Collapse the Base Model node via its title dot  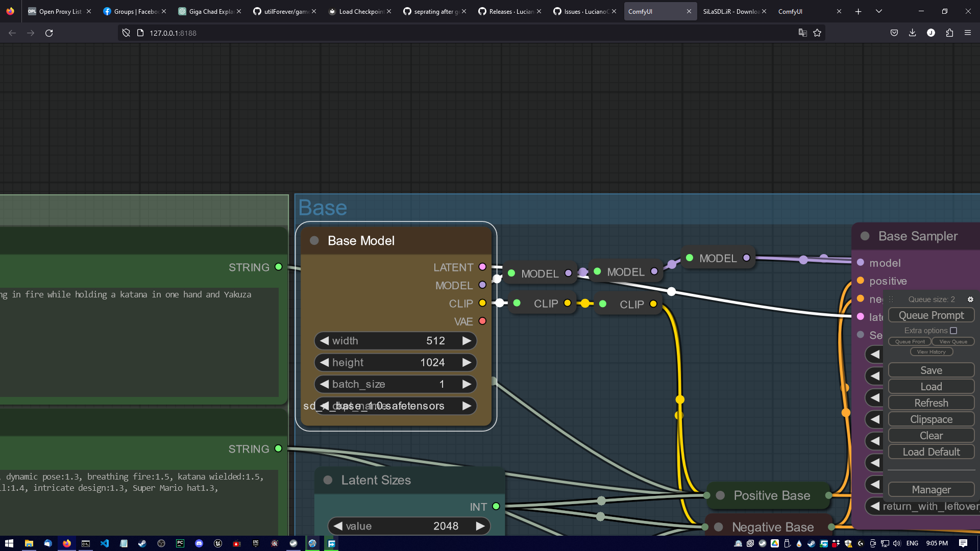tap(314, 240)
